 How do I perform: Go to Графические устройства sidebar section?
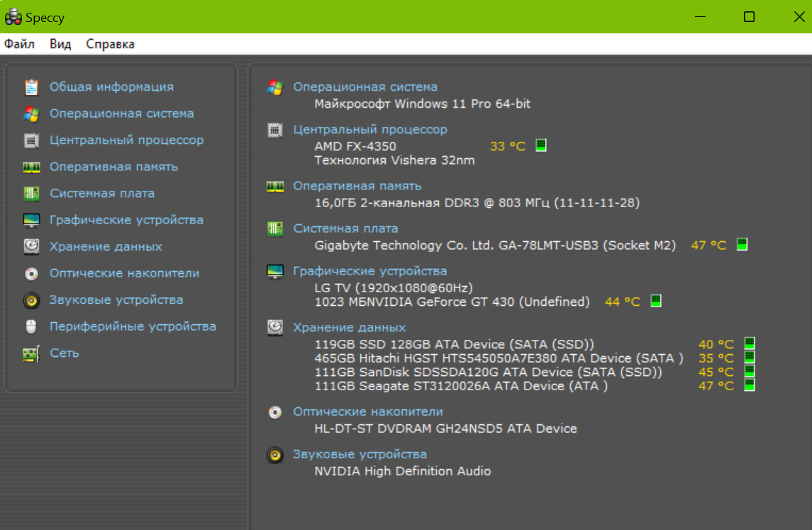[x=126, y=220]
